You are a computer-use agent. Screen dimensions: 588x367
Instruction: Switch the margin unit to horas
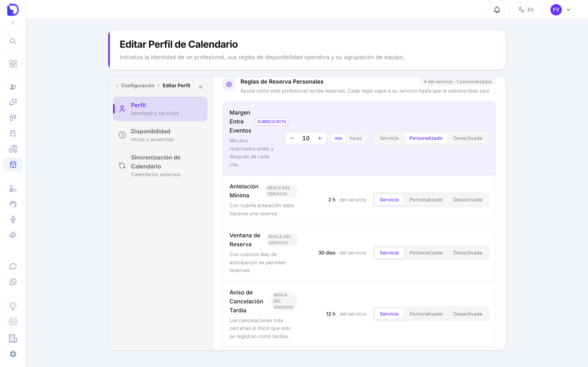coord(355,138)
